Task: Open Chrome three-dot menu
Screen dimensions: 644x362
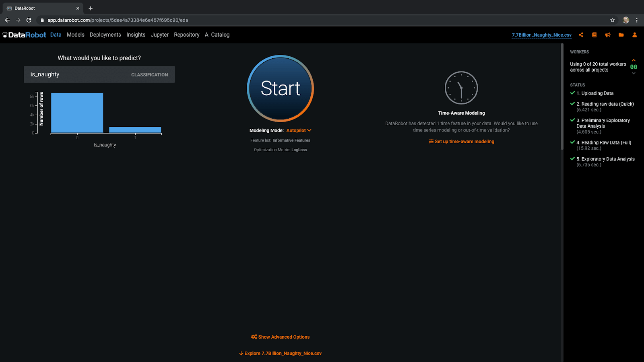Action: click(637, 20)
